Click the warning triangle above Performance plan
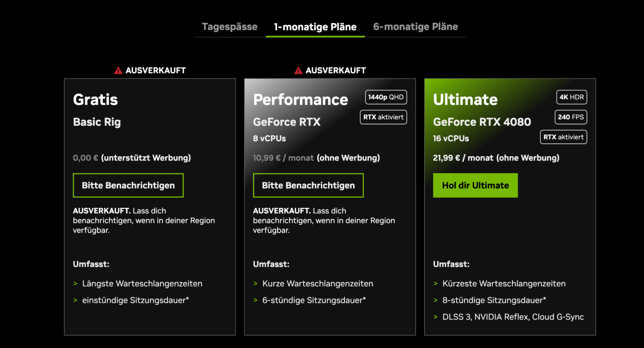Viewport: 644px width, 348px height. (x=298, y=70)
